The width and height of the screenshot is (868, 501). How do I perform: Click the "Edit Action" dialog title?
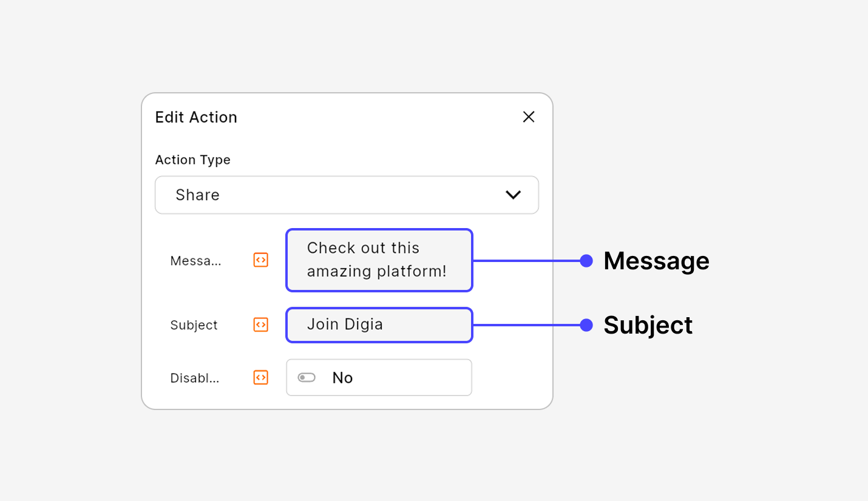point(196,117)
